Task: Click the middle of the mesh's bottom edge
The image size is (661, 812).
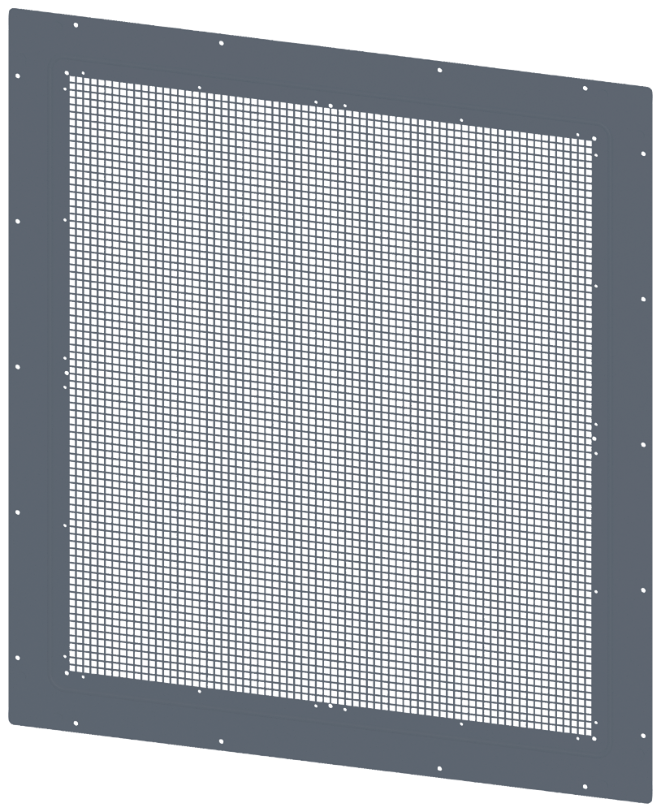Action: (331, 700)
